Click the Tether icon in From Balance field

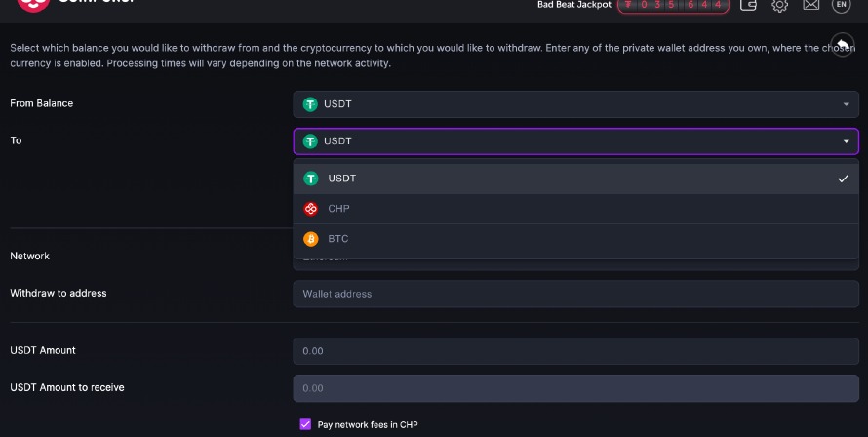coord(311,103)
